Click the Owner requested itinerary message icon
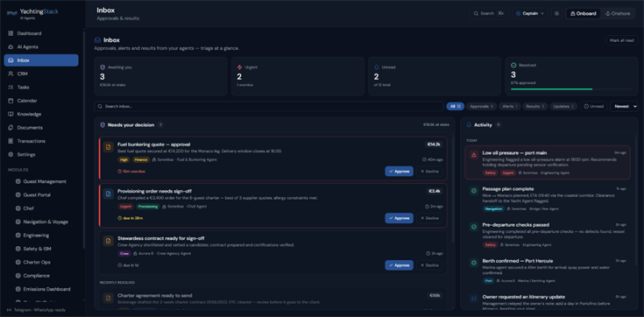The image size is (644, 317). point(474,299)
